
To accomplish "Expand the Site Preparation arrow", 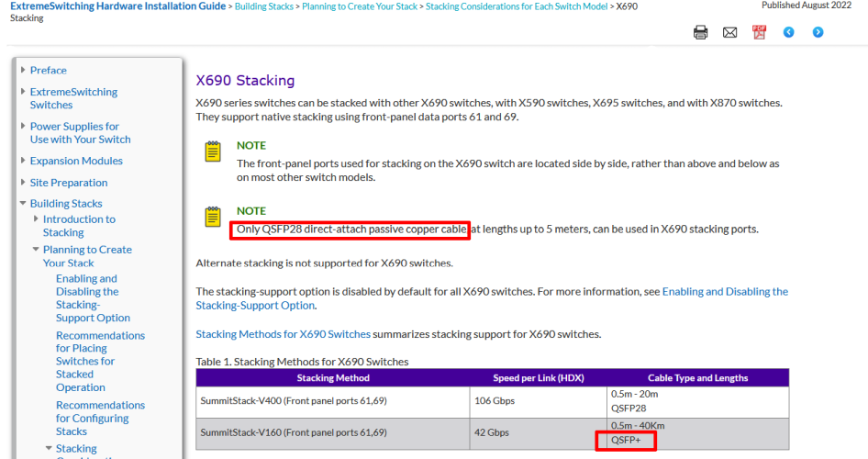I will pos(23,182).
